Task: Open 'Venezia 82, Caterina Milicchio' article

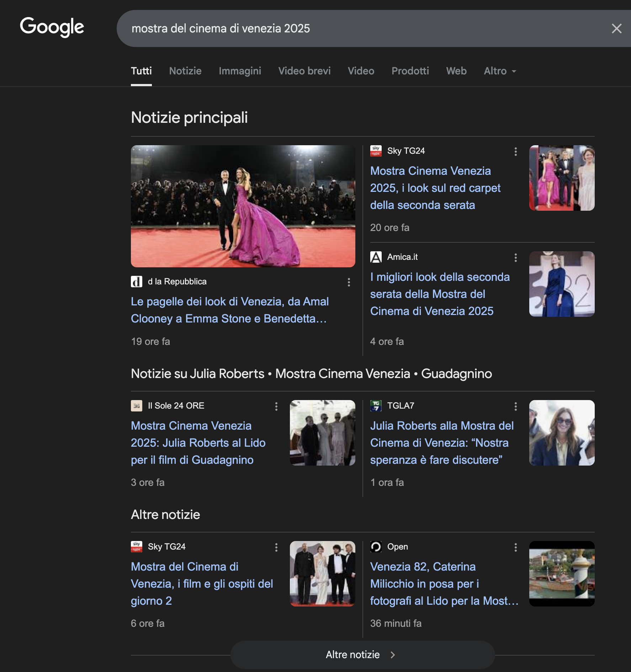Action: tap(444, 584)
